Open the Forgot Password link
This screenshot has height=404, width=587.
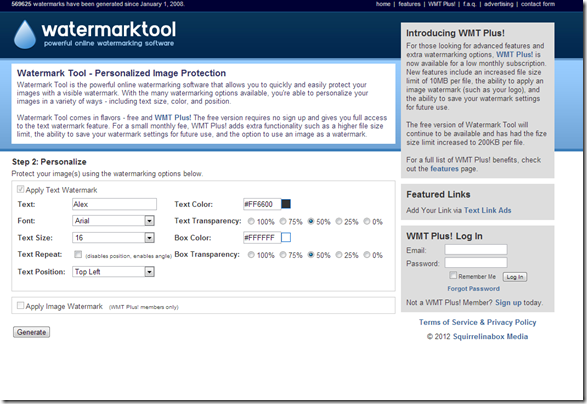(474, 288)
